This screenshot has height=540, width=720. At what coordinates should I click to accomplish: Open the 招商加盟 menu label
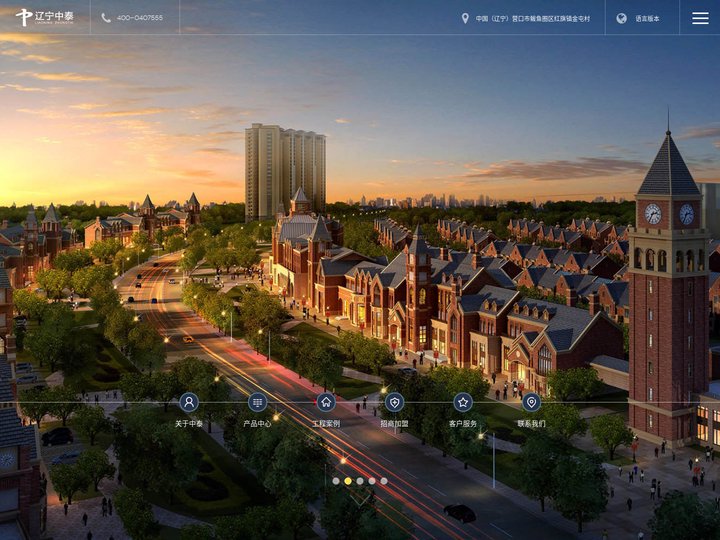pyautogui.click(x=394, y=424)
